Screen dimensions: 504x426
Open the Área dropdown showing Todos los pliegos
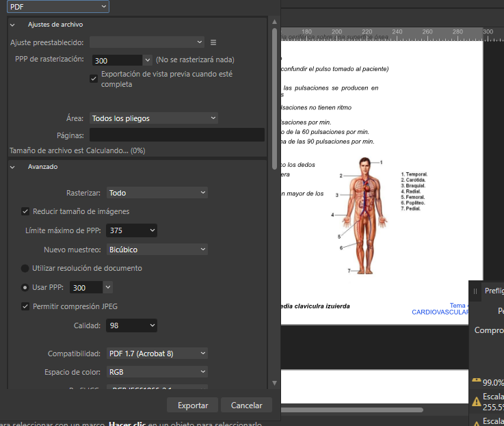click(153, 118)
